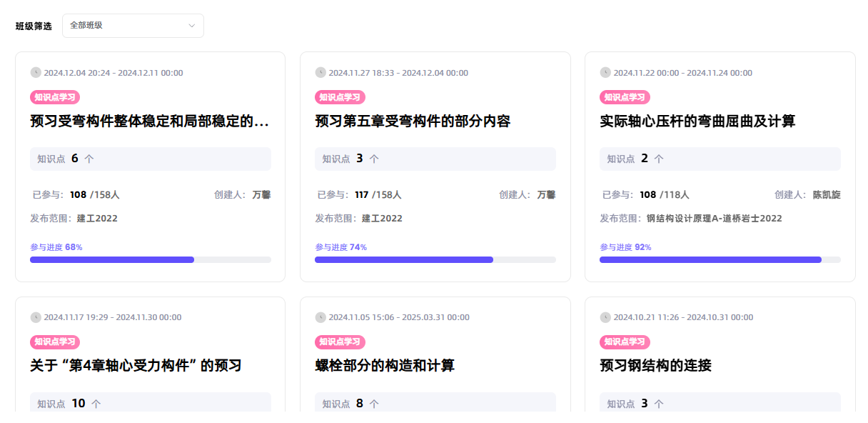Click 知识点 2 个 row in third card
Screen dimensions: 868x423
(x=720, y=159)
